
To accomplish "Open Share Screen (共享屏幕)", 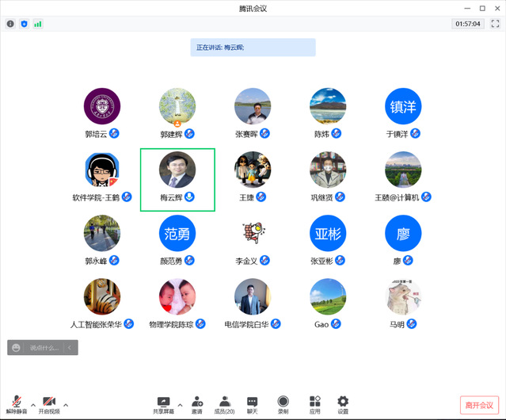I will click(x=164, y=404).
